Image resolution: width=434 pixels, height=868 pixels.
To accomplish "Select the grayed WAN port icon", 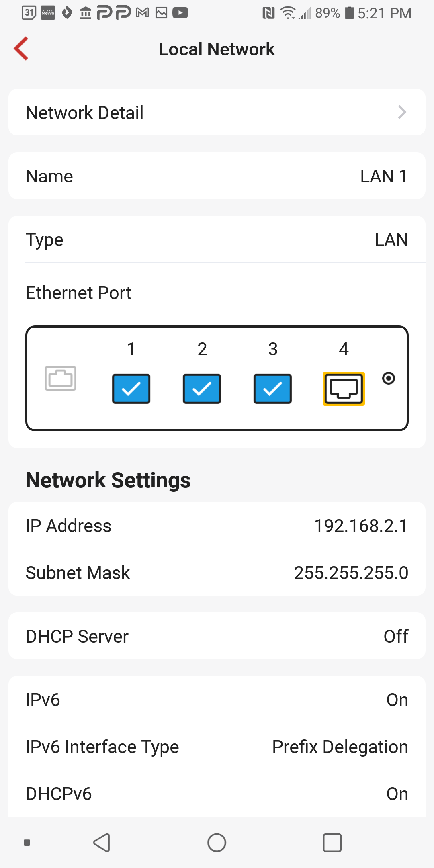I will pos(60,378).
